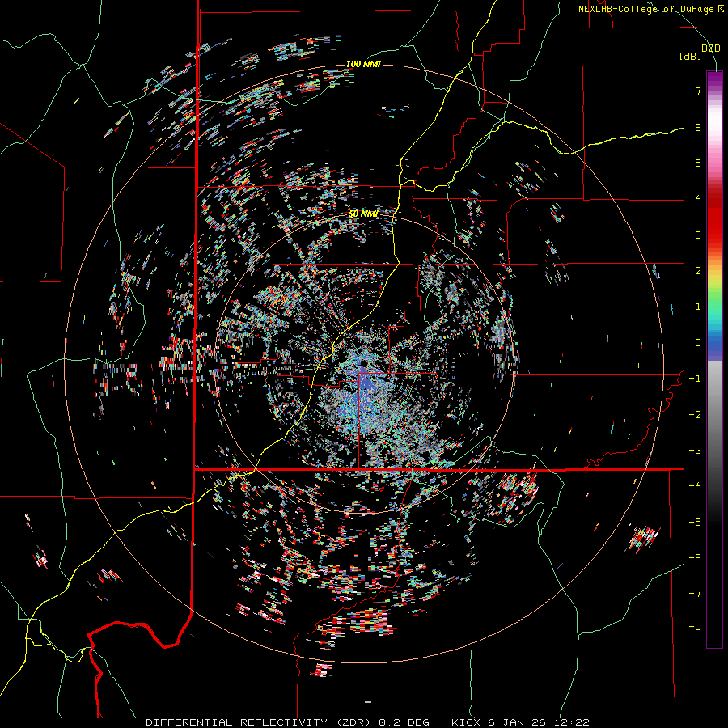
Task: Select the 2 dB label on the scale
Action: tap(698, 271)
